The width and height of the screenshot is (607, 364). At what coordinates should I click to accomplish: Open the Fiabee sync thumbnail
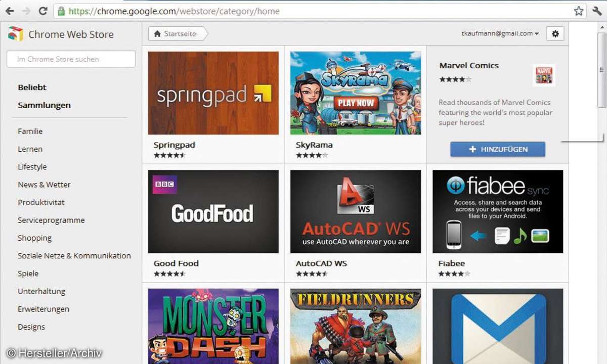point(498,211)
